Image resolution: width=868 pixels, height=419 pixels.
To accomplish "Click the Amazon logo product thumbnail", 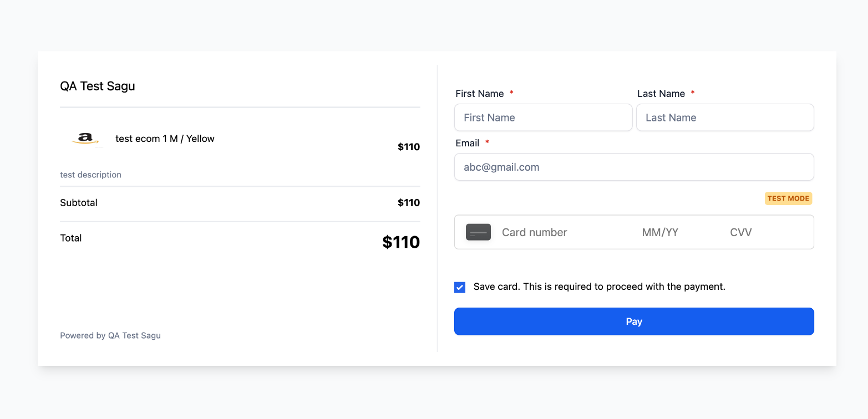I will point(85,139).
